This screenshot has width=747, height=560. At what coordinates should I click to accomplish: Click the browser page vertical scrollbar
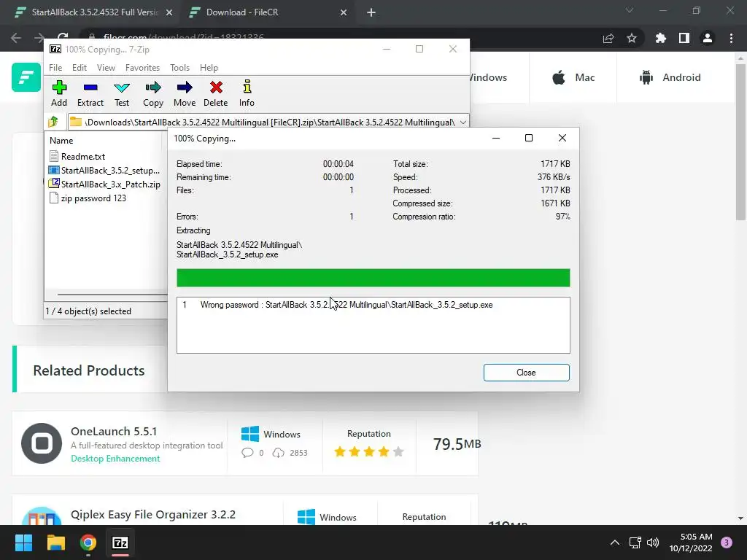coord(740,141)
